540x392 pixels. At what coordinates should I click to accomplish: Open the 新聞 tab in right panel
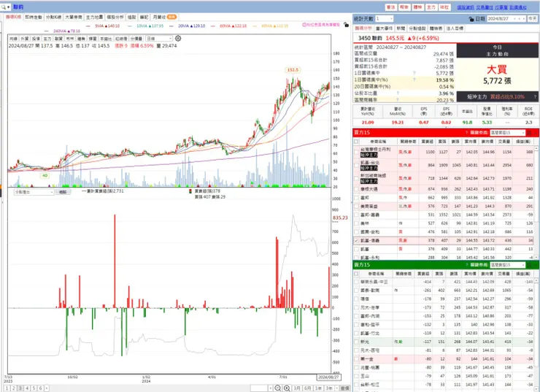tap(401, 28)
